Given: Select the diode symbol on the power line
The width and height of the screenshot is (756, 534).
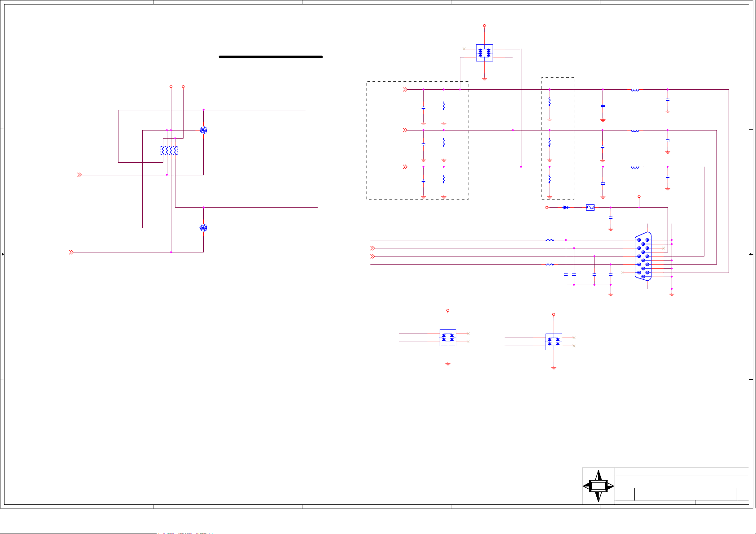Looking at the screenshot, I should (566, 208).
